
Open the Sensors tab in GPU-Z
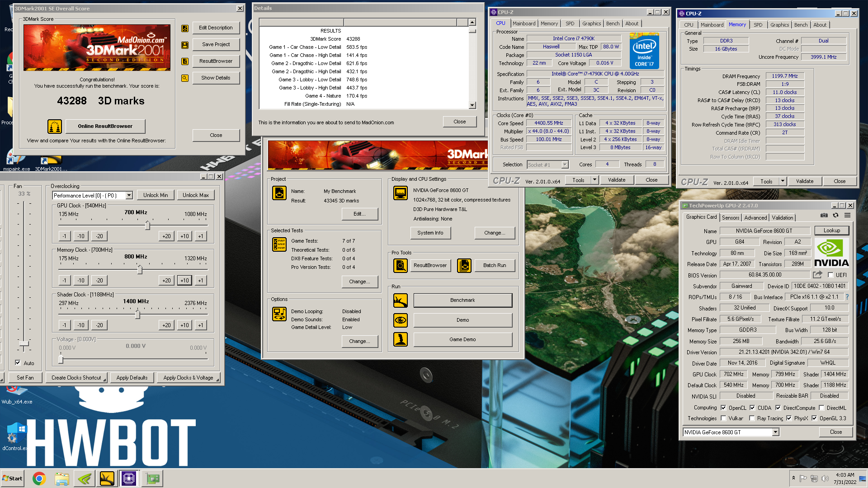(730, 218)
